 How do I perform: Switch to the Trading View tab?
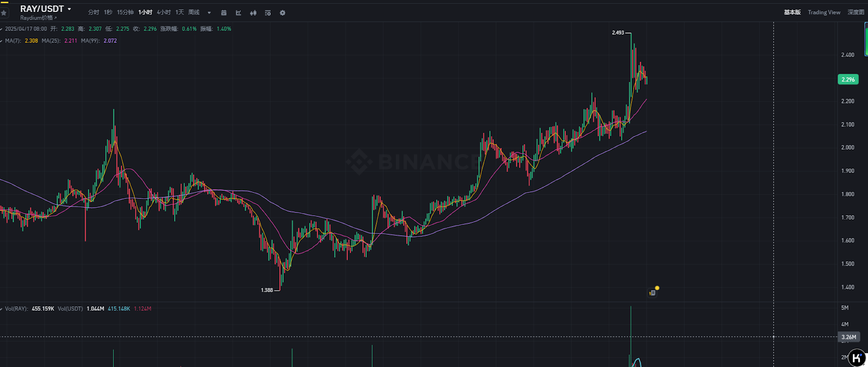pyautogui.click(x=824, y=12)
